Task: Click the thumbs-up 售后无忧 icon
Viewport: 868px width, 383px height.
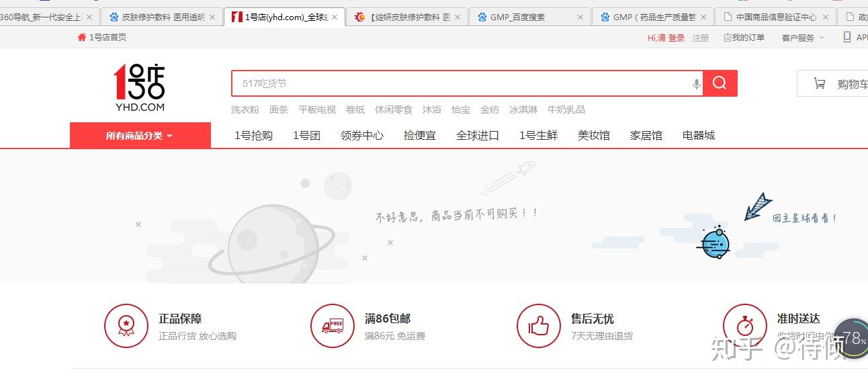Action: point(538,326)
